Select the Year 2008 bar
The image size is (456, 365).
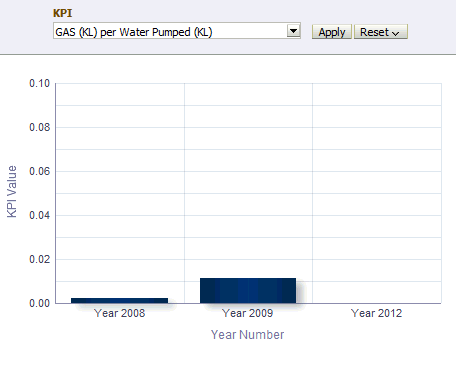[119, 301]
